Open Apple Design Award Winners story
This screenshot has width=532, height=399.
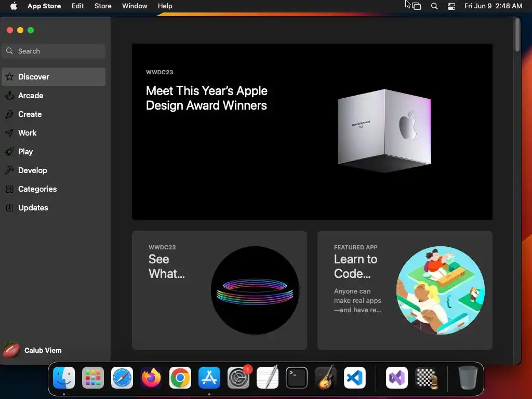click(312, 131)
